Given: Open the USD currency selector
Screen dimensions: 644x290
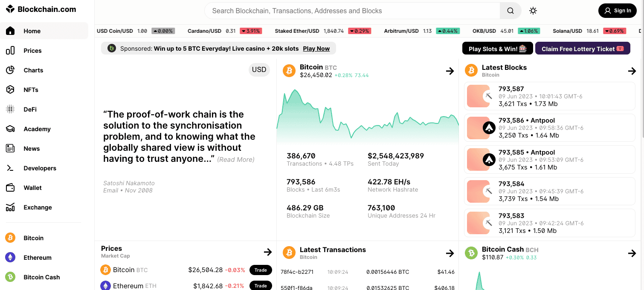Looking at the screenshot, I should pyautogui.click(x=259, y=69).
